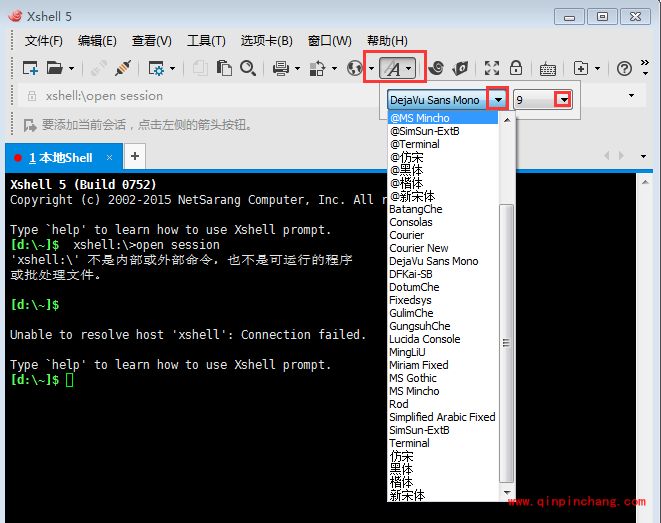Expand the globe encoding dropdown arrow
Viewport: 661px width, 523px height.
tap(371, 68)
